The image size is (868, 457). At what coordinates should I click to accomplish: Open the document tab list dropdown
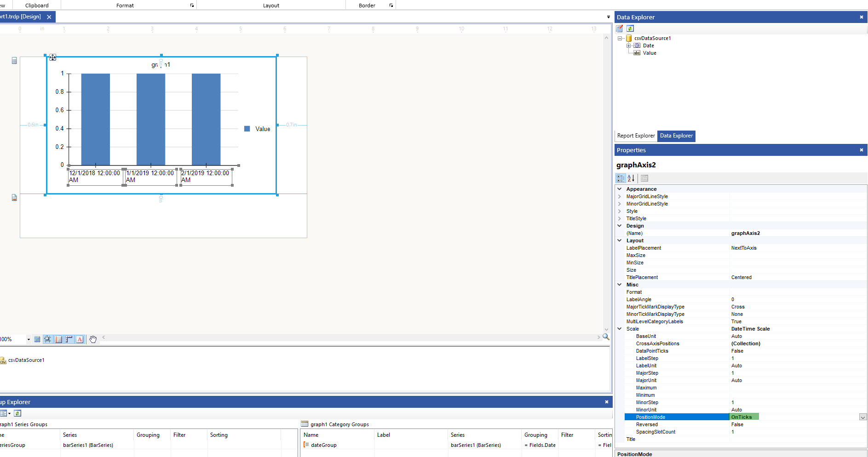click(609, 17)
